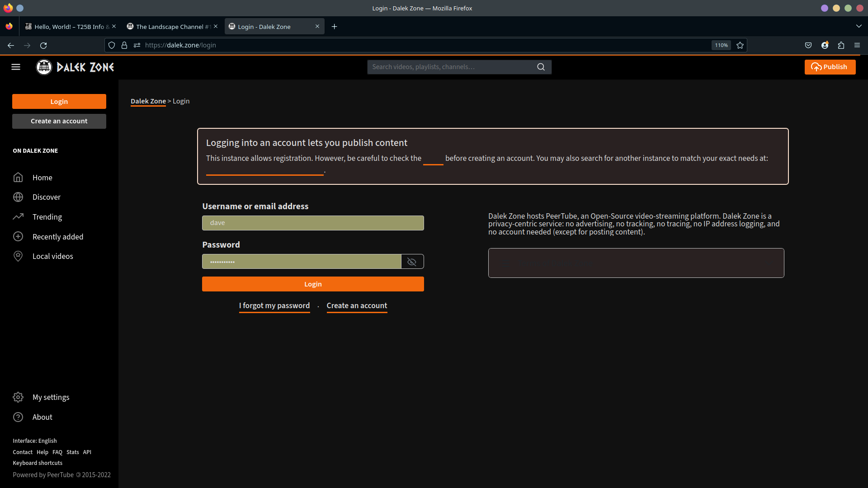
Task: Open My settings from the sidebar
Action: [x=51, y=397]
